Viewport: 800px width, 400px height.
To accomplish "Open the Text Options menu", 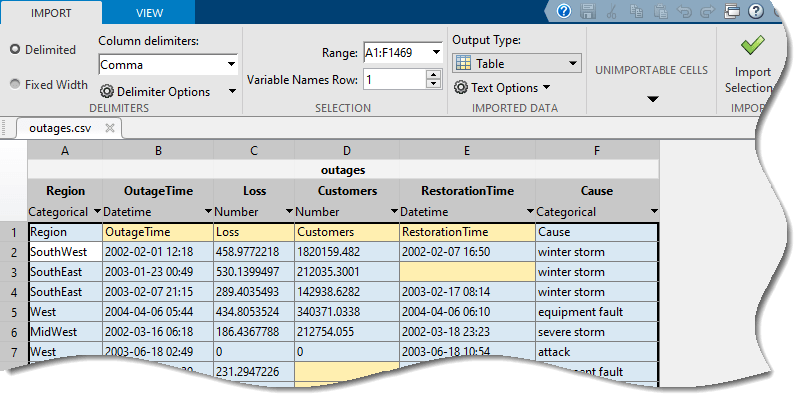I will 503,88.
